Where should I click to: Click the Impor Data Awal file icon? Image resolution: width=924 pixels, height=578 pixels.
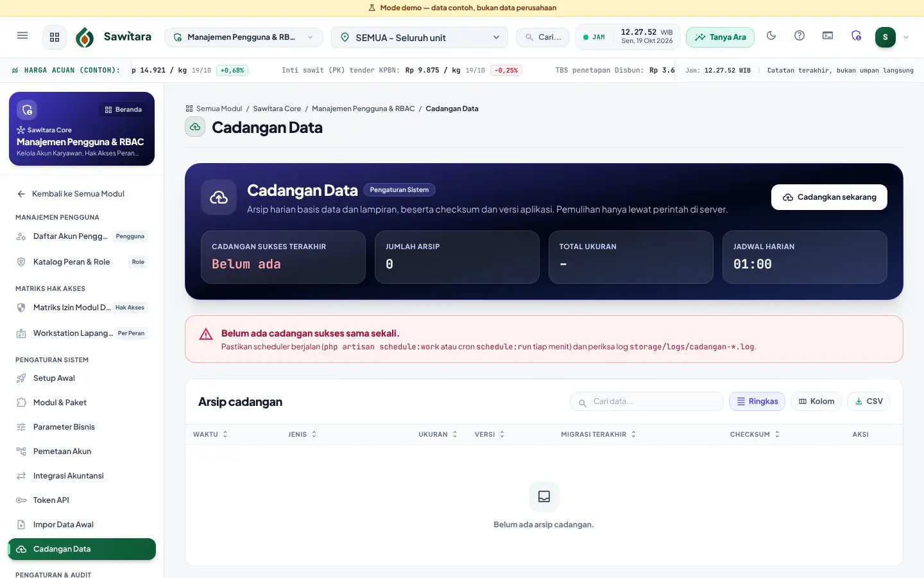point(21,525)
